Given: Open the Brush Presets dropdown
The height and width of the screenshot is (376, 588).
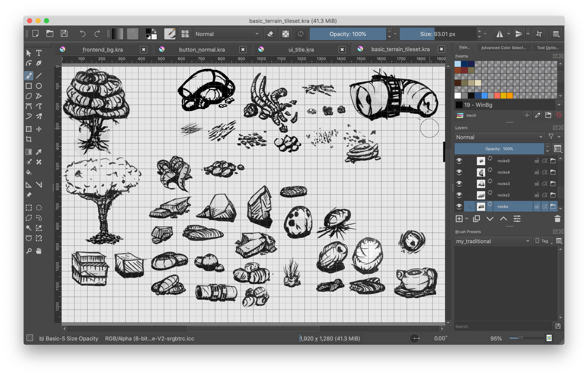Looking at the screenshot, I should point(492,240).
